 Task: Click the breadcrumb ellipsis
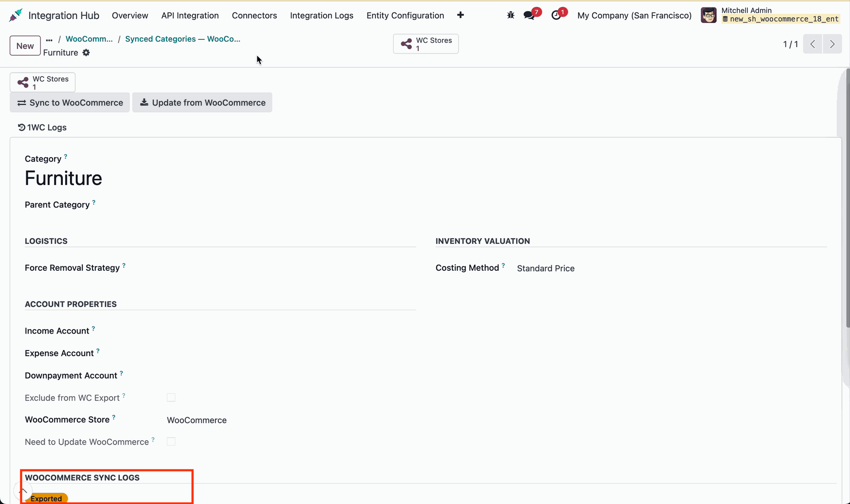[x=49, y=39]
